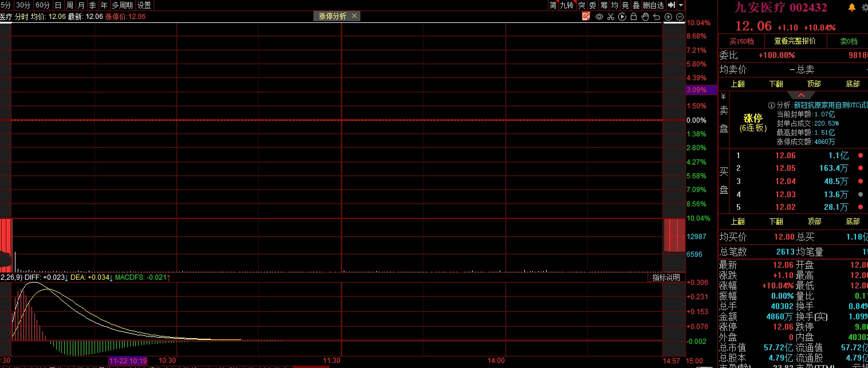The width and height of the screenshot is (868, 368).
Task: Switch to 季 quarterly chart
Action: pyautogui.click(x=92, y=5)
